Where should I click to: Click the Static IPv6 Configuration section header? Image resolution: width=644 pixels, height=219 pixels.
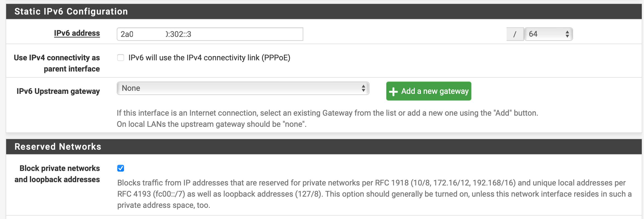coord(71,11)
